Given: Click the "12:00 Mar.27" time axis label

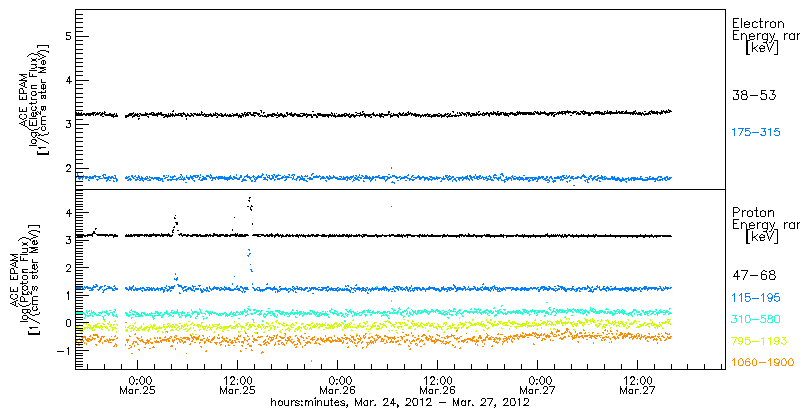Looking at the screenshot, I should point(638,386).
